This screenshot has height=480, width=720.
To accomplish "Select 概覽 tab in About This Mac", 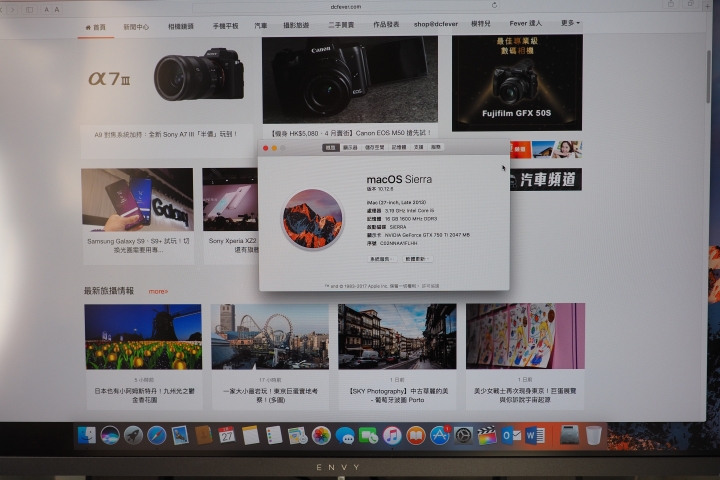I will [331, 147].
